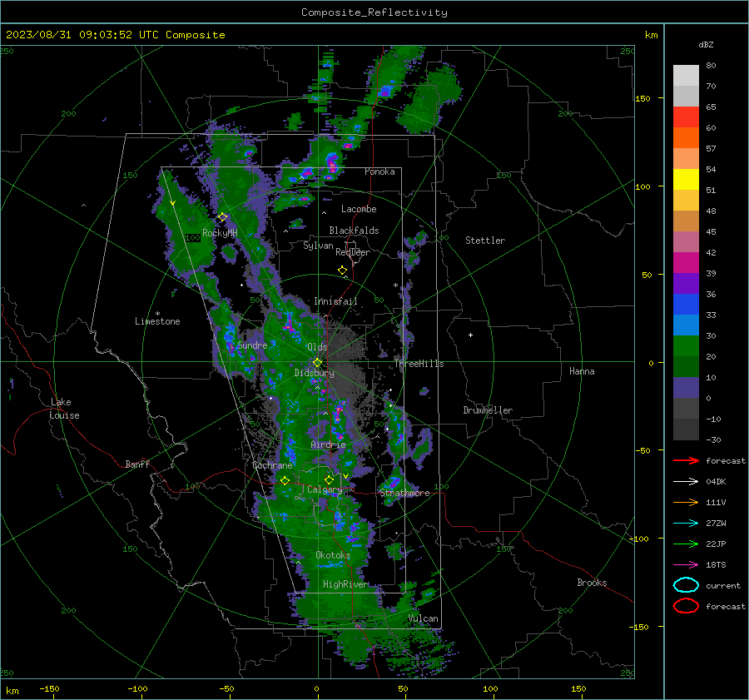Screen dimensions: 749x700
Task: Click the Stettler label
Action: [x=485, y=241]
